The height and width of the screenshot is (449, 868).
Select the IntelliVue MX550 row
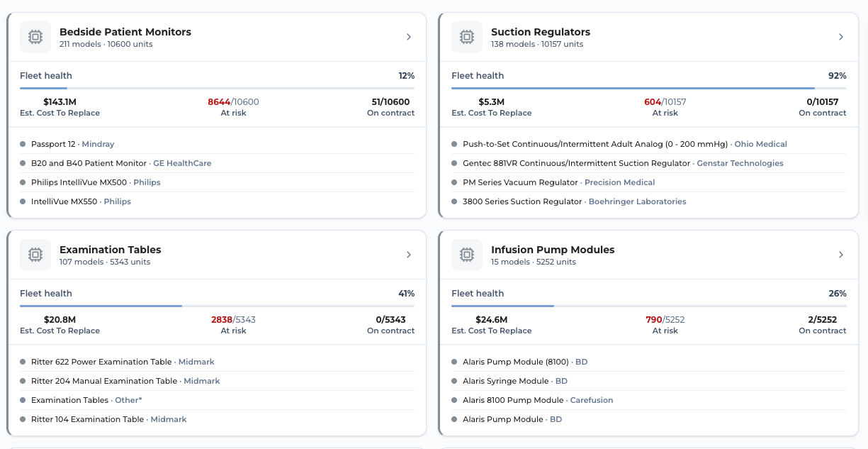tap(217, 201)
